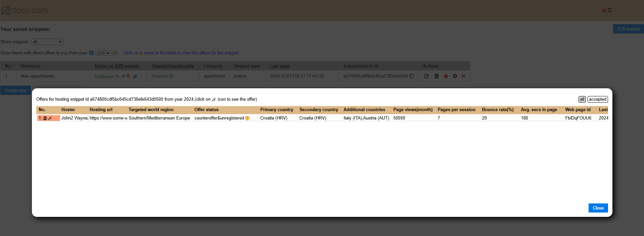Close the offers dialog with Close button
The image size is (644, 236).
pos(598,208)
